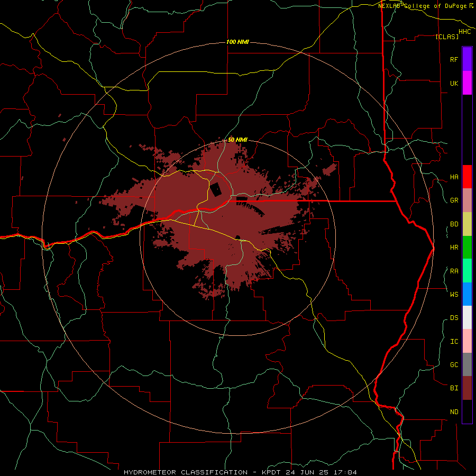Click the ND legend label

[x=454, y=412]
